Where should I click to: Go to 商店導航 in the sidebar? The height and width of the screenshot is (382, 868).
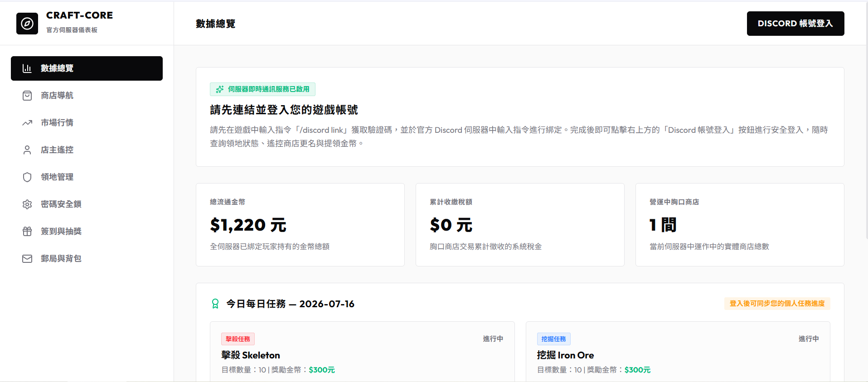coord(87,96)
